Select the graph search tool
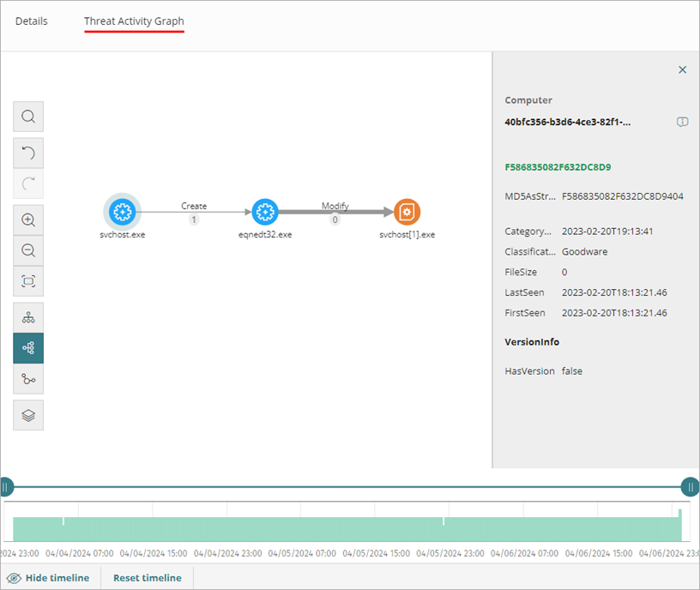The image size is (700, 590). pos(28,117)
